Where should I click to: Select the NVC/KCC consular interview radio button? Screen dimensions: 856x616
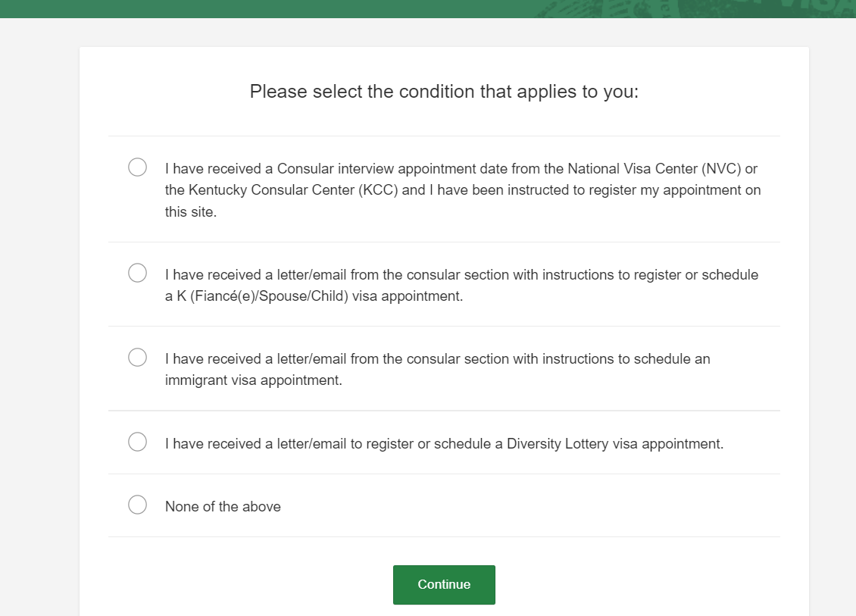138,167
